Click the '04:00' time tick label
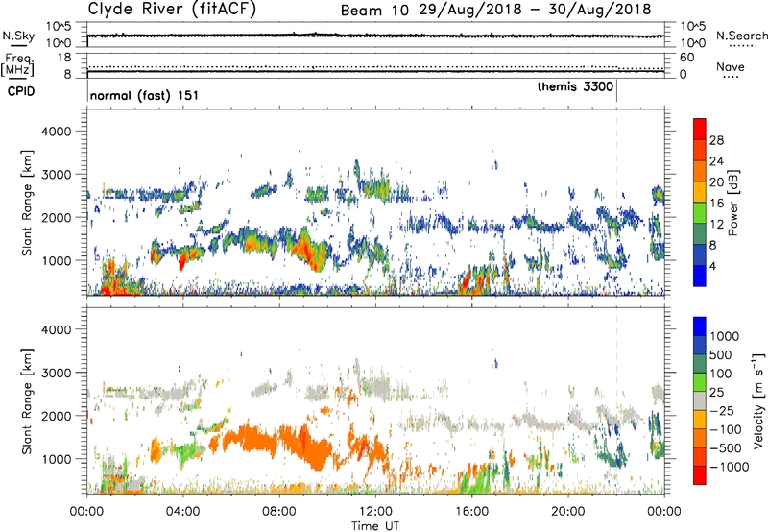This screenshot has width=768, height=532. pos(182,512)
